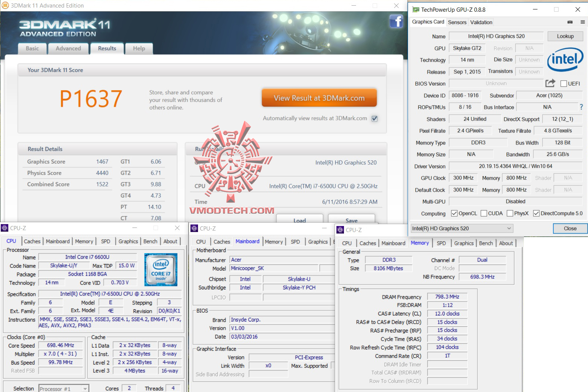Viewport: 588px width, 392px height.
Task: Click the BIOS export share icon in GPU-Z
Action: [550, 83]
